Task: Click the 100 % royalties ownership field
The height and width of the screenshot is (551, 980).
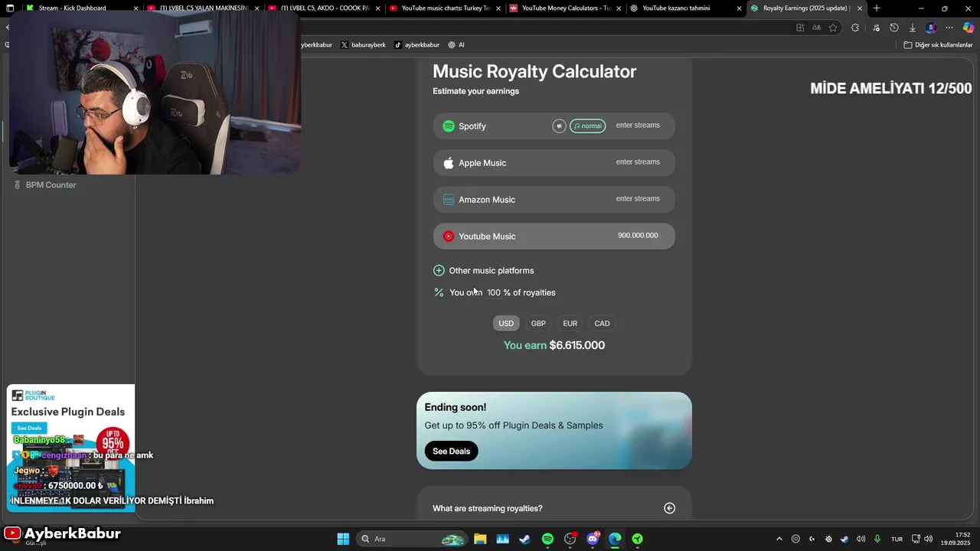Action: click(x=494, y=292)
